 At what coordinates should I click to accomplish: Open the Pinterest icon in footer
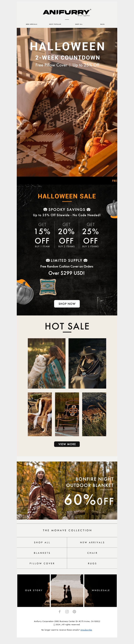74,611
